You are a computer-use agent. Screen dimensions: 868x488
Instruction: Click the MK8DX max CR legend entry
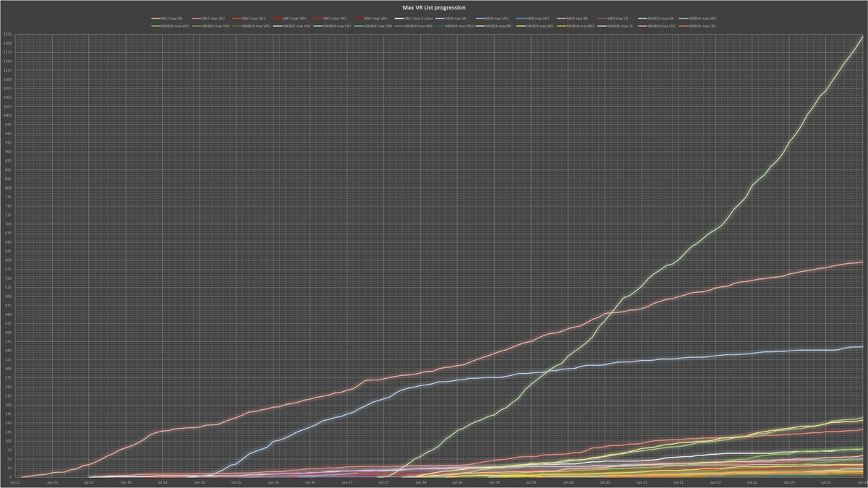point(615,26)
